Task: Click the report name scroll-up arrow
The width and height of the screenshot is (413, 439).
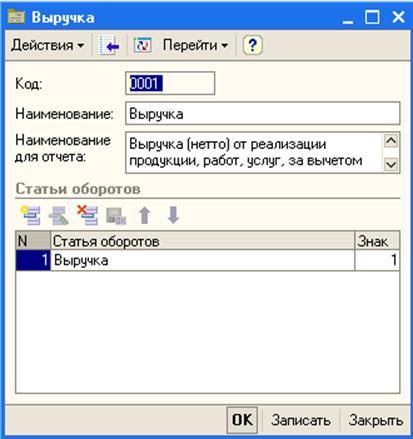Action: coord(391,140)
